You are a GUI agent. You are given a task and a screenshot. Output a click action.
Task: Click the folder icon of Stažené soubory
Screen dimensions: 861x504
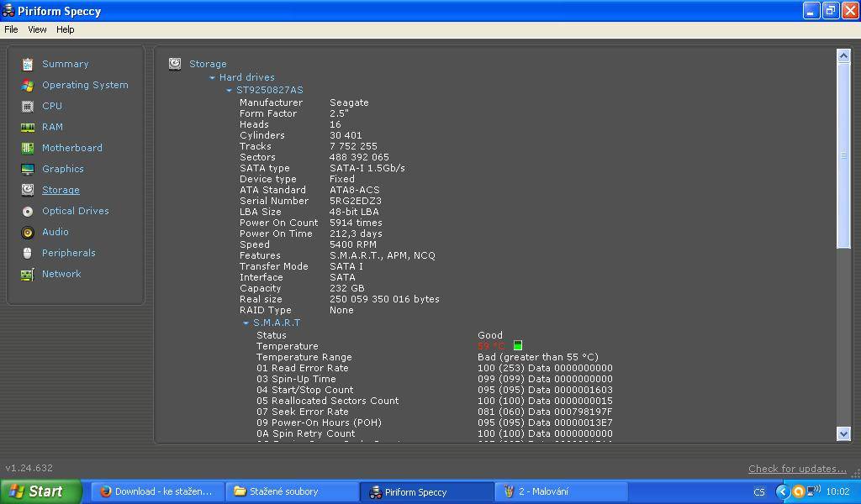pyautogui.click(x=240, y=491)
